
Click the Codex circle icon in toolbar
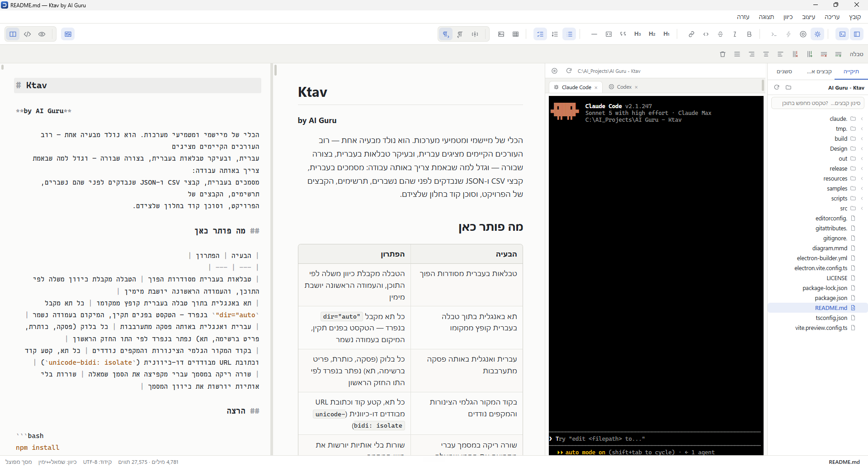803,34
